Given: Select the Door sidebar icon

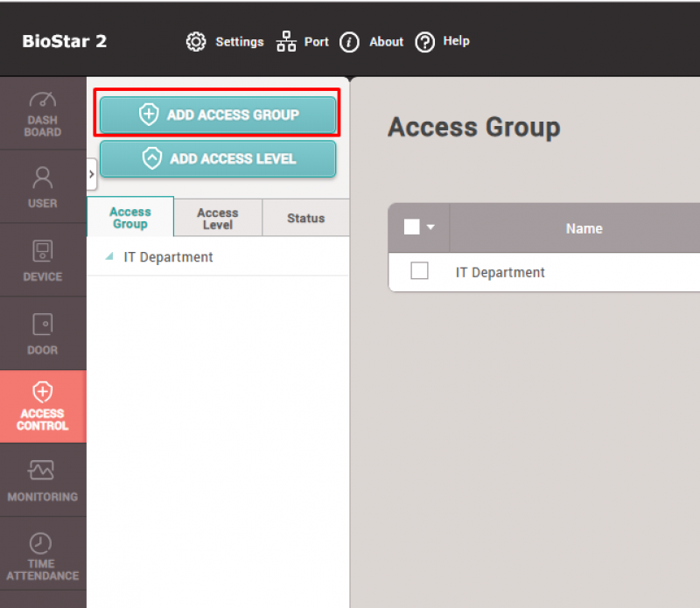Looking at the screenshot, I should point(42,325).
